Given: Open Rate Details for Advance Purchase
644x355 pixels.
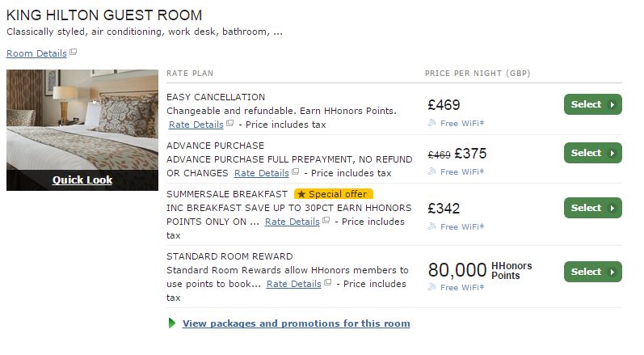Looking at the screenshot, I should [x=261, y=173].
